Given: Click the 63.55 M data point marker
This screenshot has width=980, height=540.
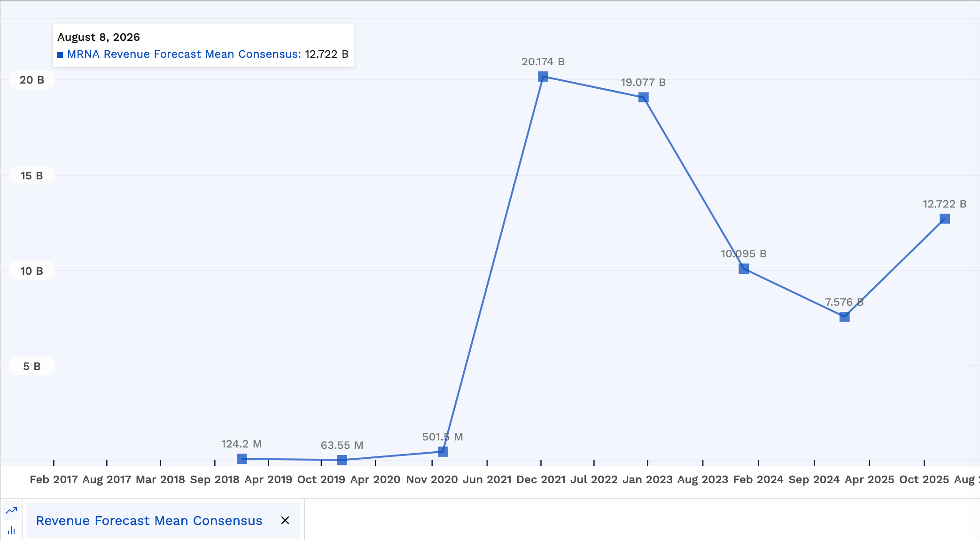Looking at the screenshot, I should point(342,460).
